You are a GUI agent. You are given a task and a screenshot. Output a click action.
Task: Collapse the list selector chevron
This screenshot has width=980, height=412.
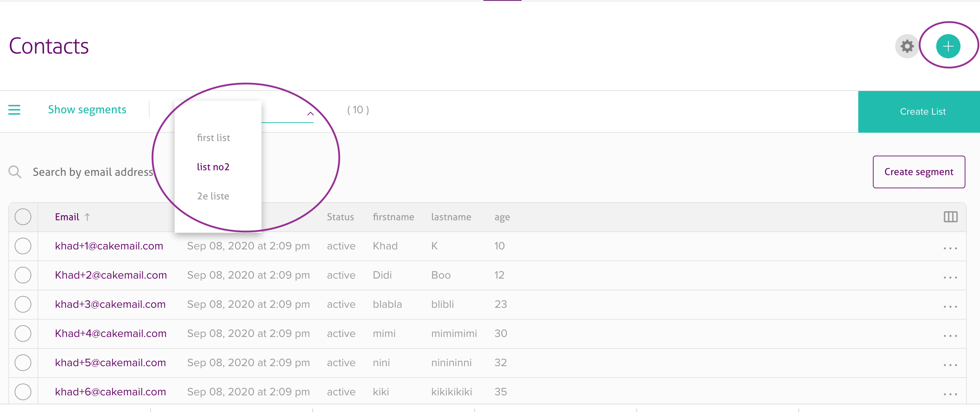[x=311, y=114]
